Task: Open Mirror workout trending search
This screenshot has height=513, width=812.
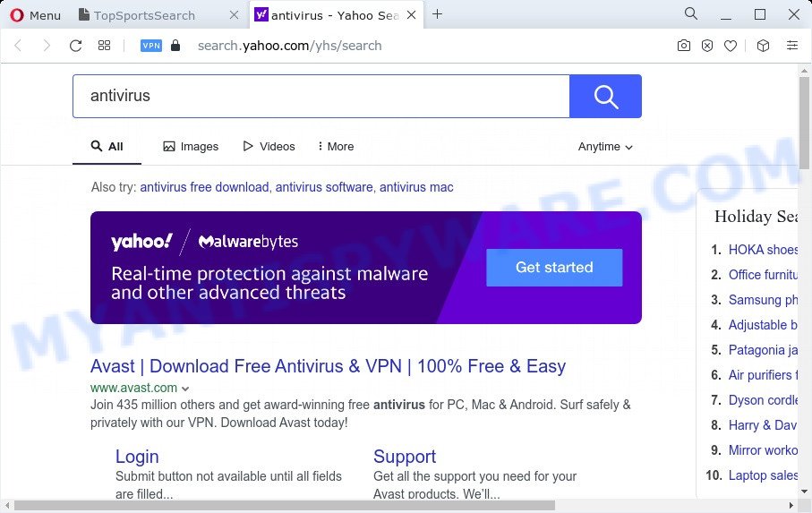Action: pyautogui.click(x=763, y=450)
